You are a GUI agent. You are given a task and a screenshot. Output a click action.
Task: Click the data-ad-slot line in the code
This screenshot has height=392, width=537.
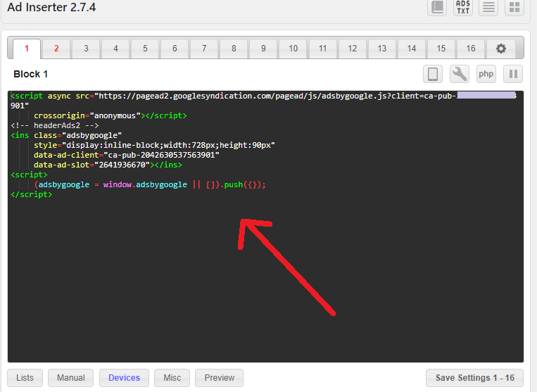[108, 165]
